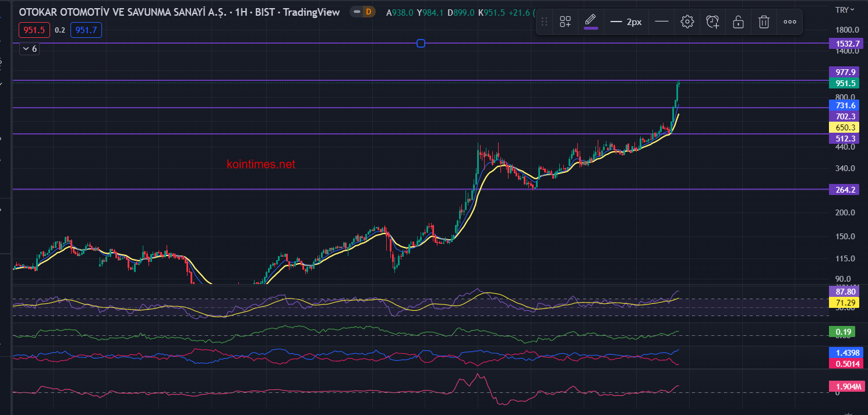Click the 977.9 price label
The width and height of the screenshot is (868, 415).
tap(844, 72)
